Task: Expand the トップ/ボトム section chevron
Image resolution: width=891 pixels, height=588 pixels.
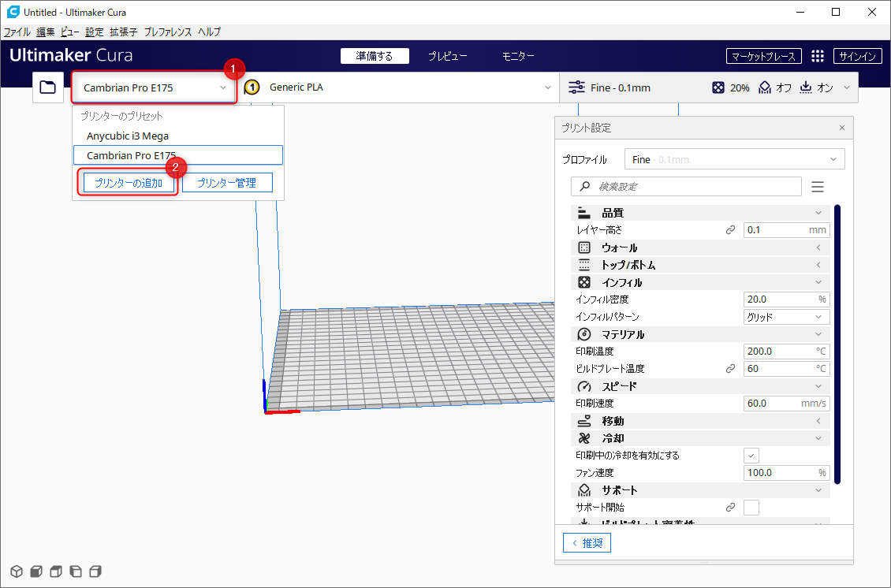Action: [x=818, y=265]
